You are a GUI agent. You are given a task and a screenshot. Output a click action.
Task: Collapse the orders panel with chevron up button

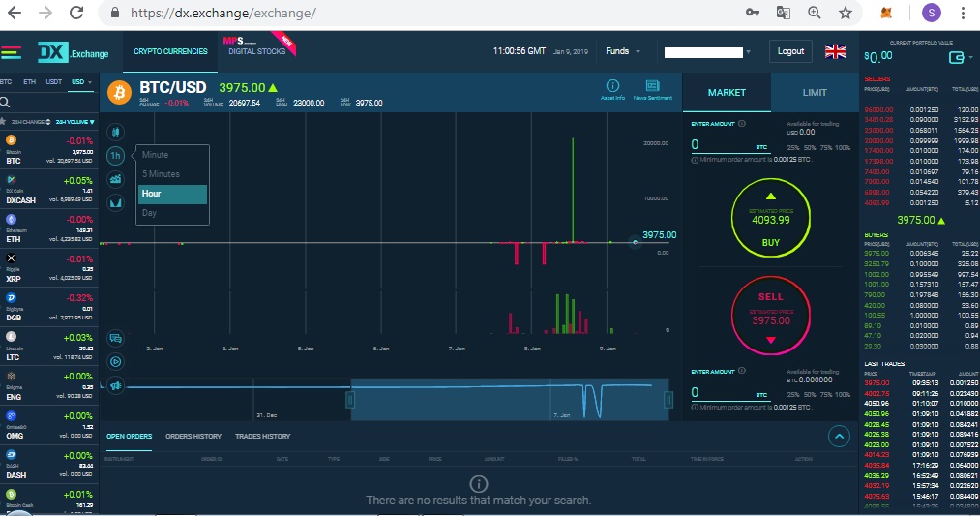coord(839,436)
